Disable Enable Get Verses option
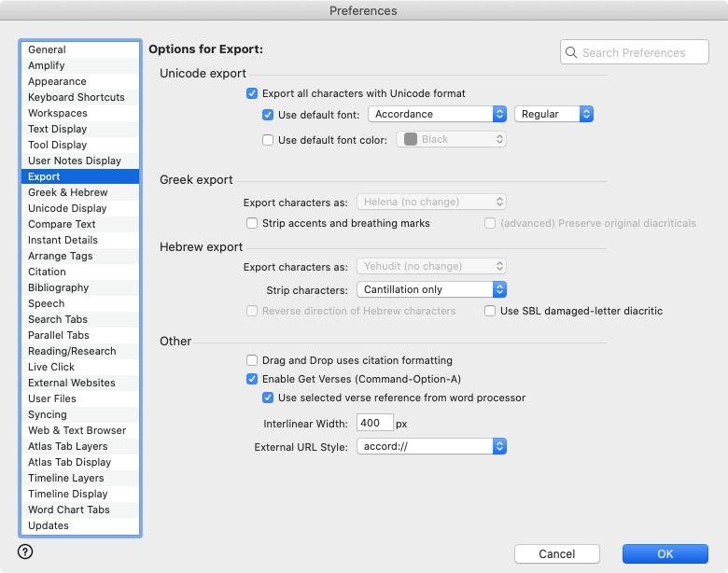This screenshot has width=728, height=573. point(252,379)
